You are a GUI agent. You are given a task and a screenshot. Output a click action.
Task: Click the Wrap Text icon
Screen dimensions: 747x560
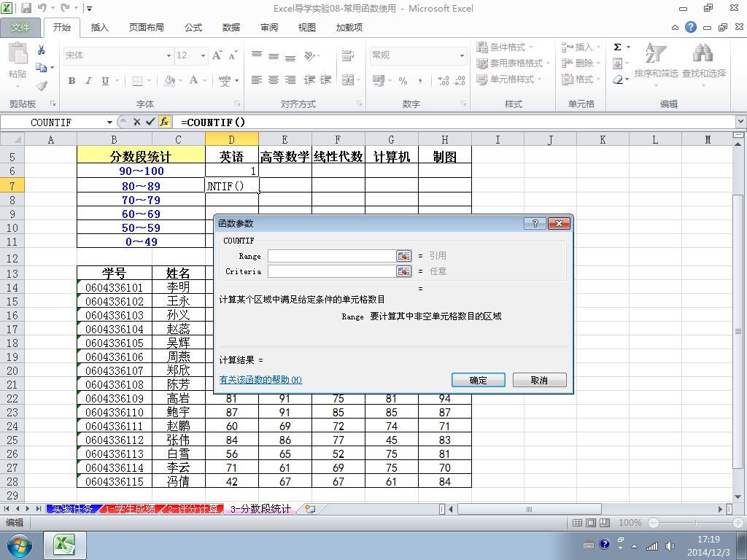click(x=348, y=55)
